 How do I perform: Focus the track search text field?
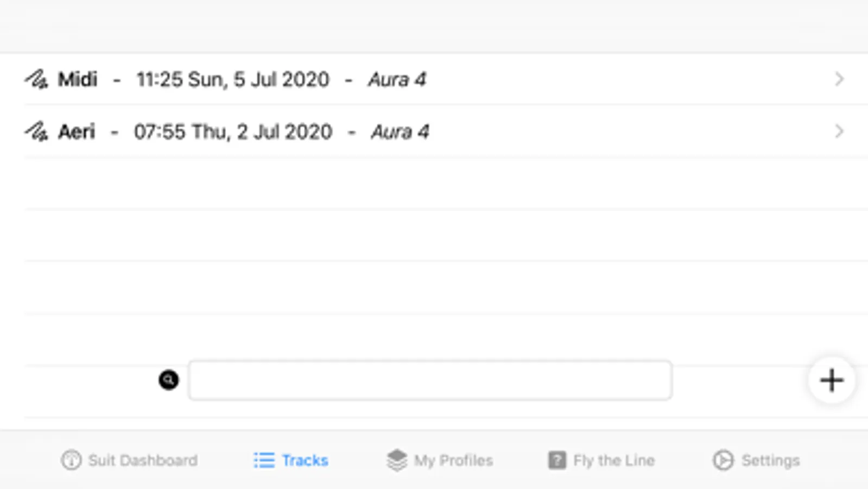coord(430,380)
